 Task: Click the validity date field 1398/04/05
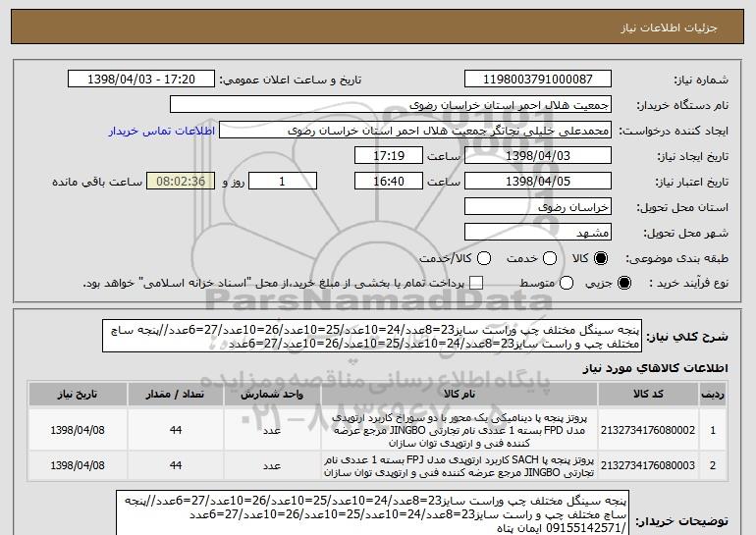click(538, 182)
